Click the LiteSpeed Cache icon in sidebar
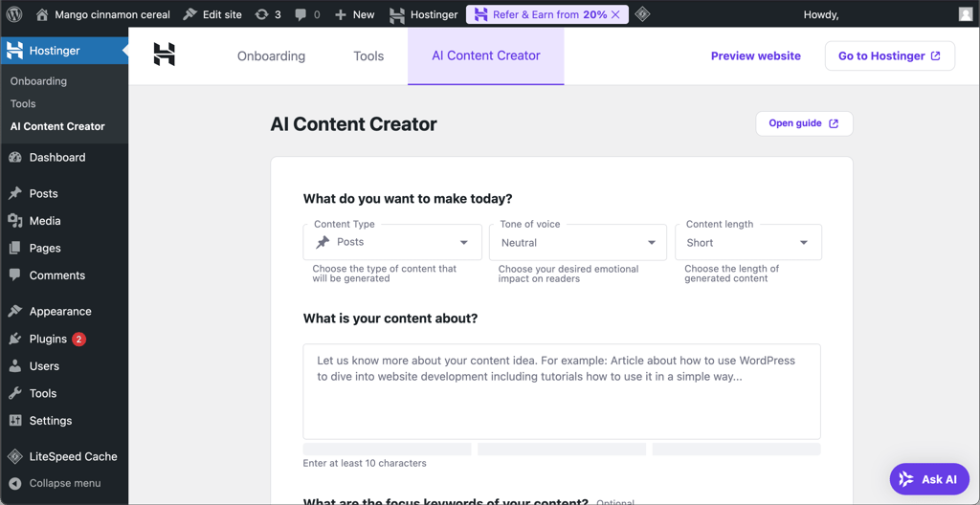The width and height of the screenshot is (980, 505). (15, 457)
